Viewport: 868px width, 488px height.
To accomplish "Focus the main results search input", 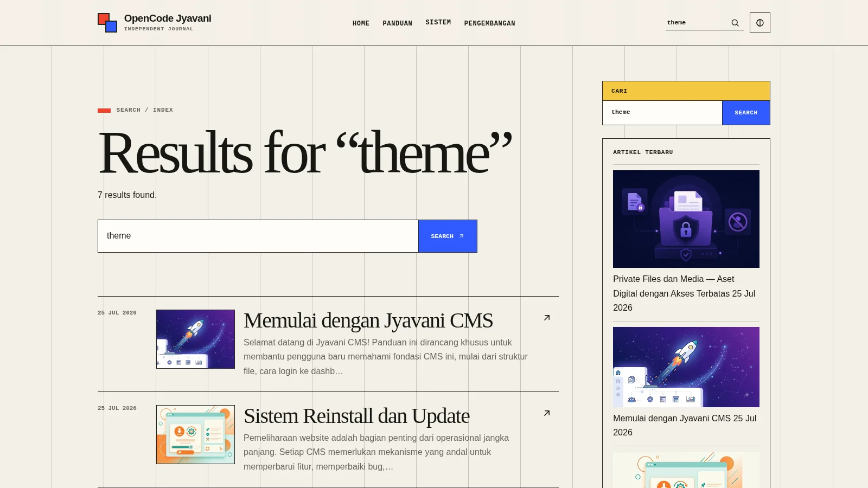I will click(258, 236).
